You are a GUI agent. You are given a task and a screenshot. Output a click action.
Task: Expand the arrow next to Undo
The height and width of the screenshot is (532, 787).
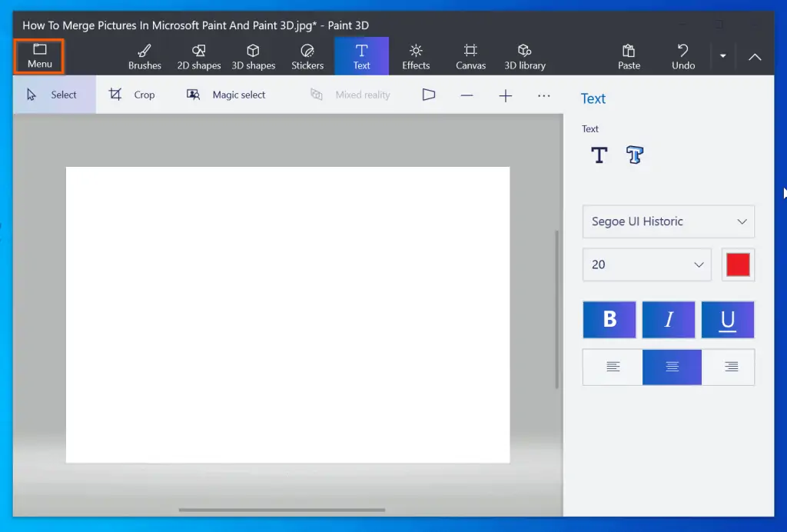722,56
